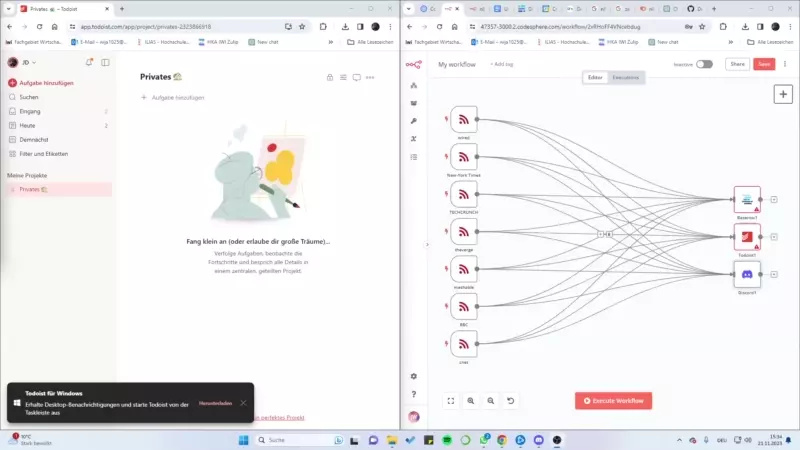Open Heute view in Todoist sidebar
This screenshot has height=450, width=800.
pos(29,125)
